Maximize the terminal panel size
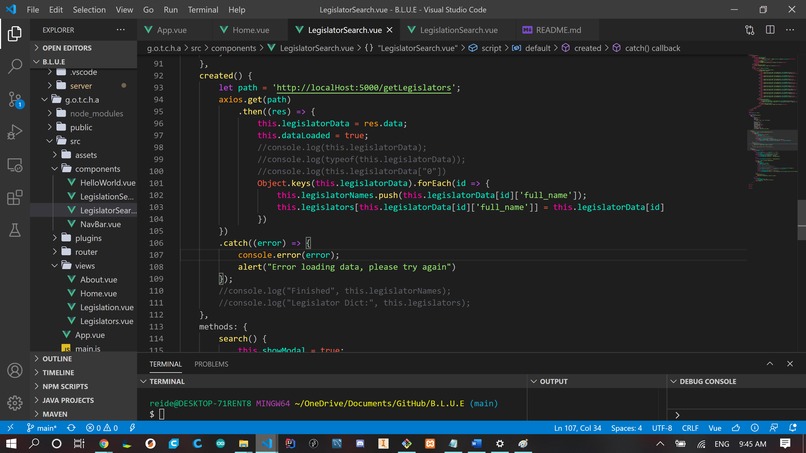 (x=770, y=364)
